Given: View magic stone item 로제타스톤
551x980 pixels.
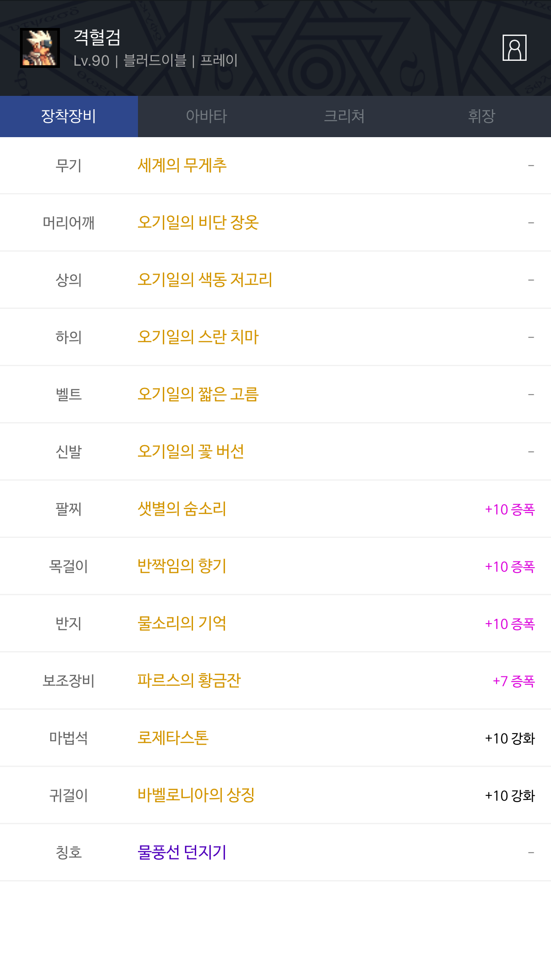Looking at the screenshot, I should (173, 738).
